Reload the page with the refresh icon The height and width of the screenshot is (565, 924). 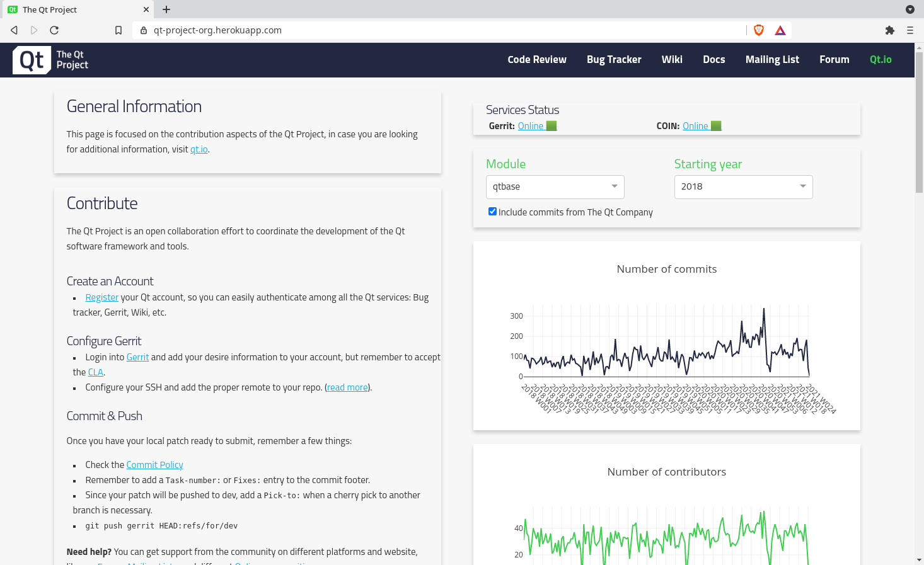(x=54, y=30)
